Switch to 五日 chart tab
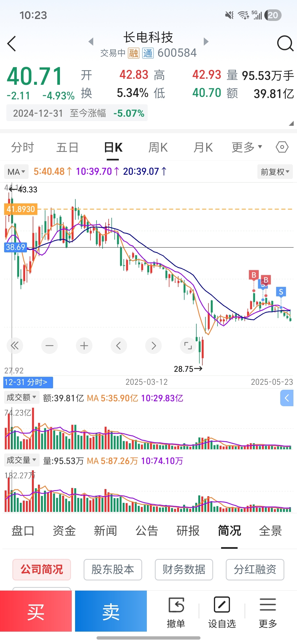The width and height of the screenshot is (297, 644). tap(68, 147)
